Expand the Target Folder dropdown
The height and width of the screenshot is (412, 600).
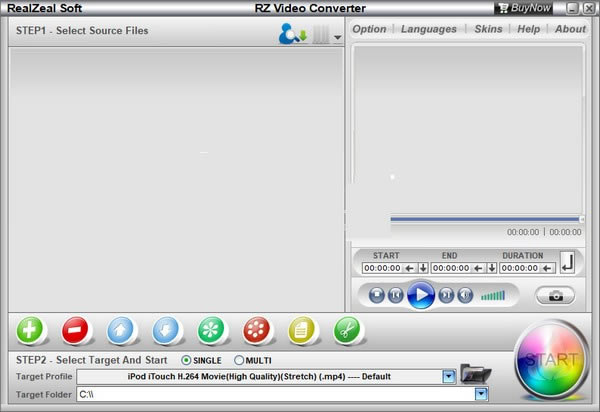tap(482, 395)
